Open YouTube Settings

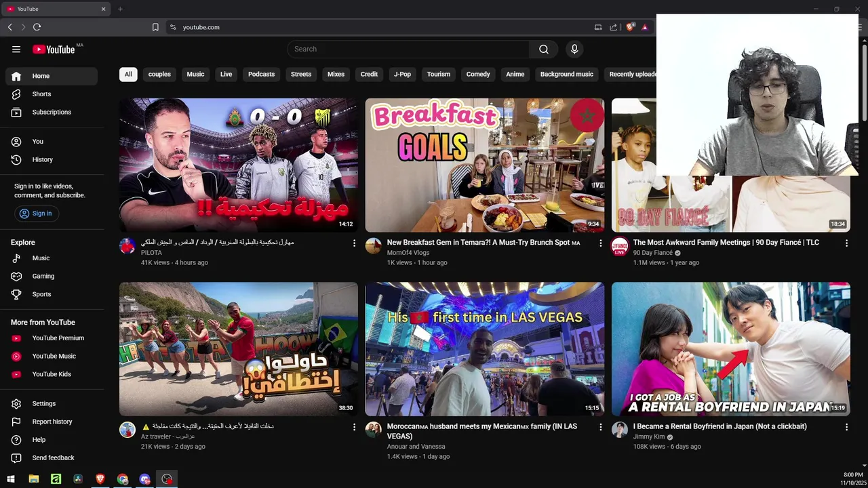52,403
